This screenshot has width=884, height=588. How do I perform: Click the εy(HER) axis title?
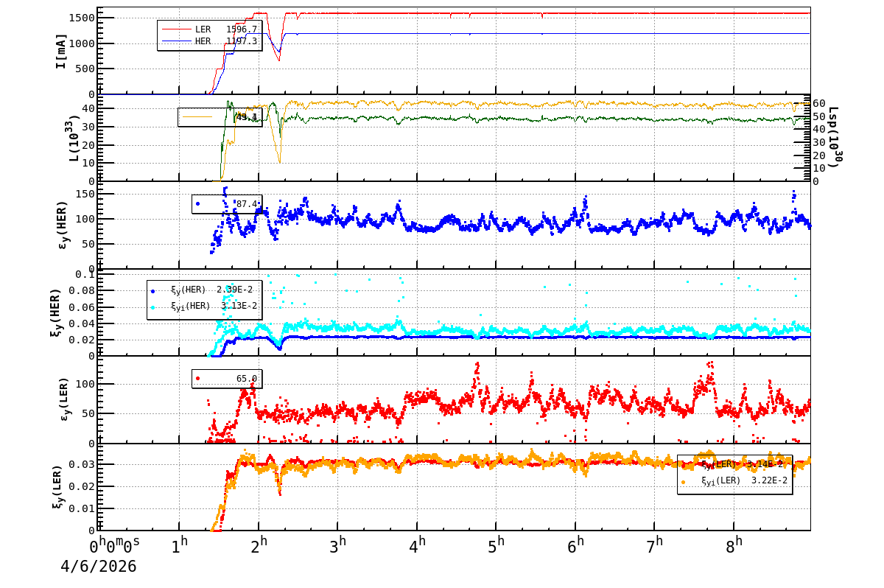point(62,225)
